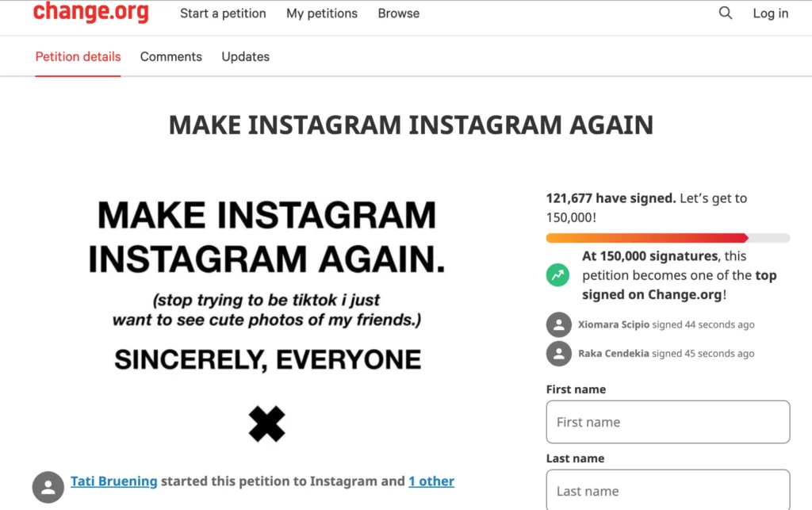The width and height of the screenshot is (812, 510).
Task: Open Start a petition menu item
Action: (223, 13)
